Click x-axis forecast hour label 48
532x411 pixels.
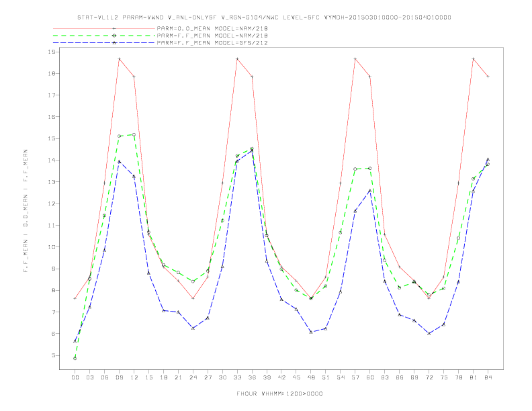[x=311, y=377]
